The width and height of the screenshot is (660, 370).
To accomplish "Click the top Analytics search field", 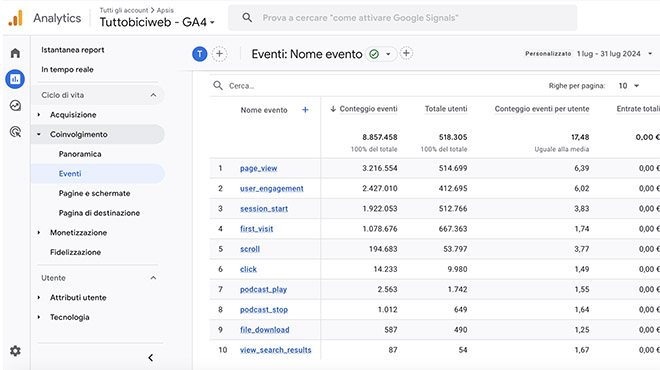I will 402,18.
